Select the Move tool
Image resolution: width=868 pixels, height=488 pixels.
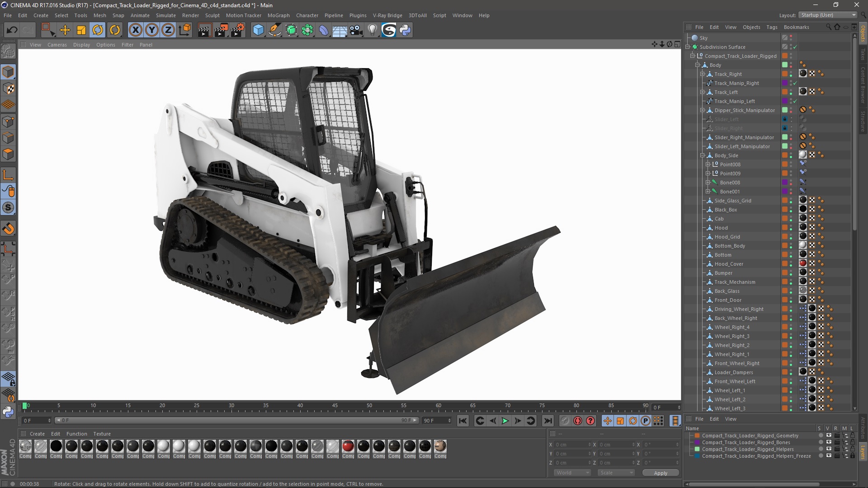(x=65, y=30)
